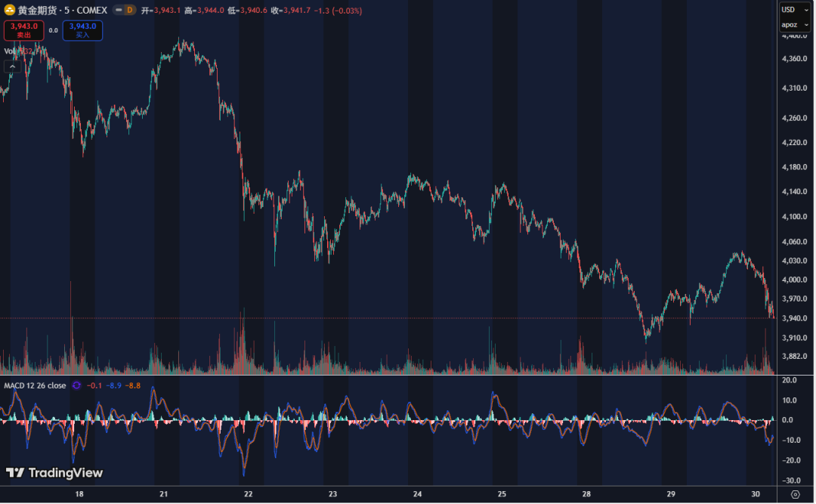Viewport: 816px width, 504px height.
Task: Click the date label 18 on time axis
Action: [79, 494]
